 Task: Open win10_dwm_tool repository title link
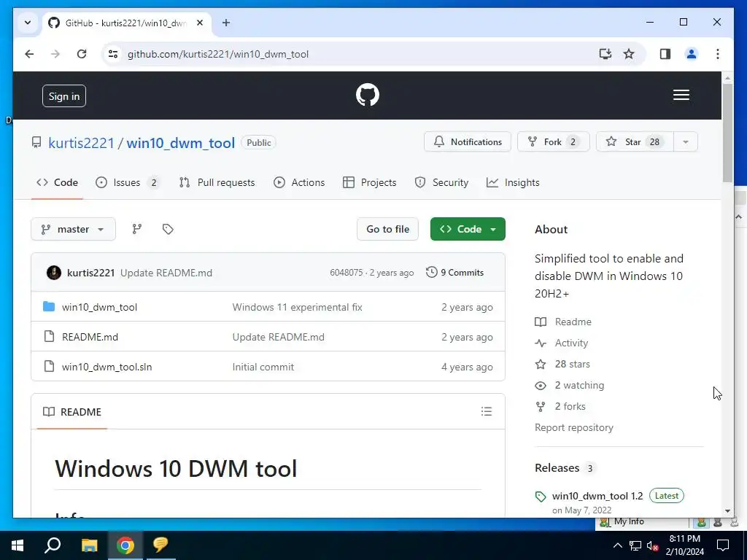pos(181,143)
